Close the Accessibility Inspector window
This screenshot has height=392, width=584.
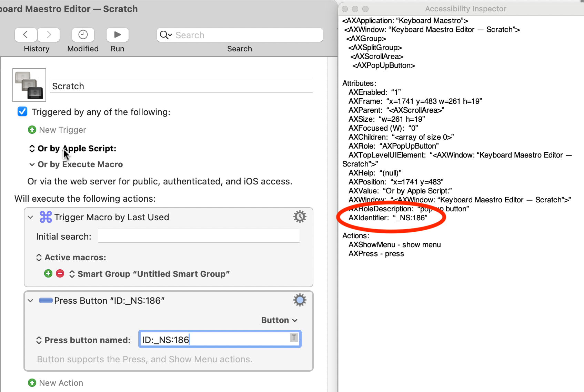pos(345,9)
